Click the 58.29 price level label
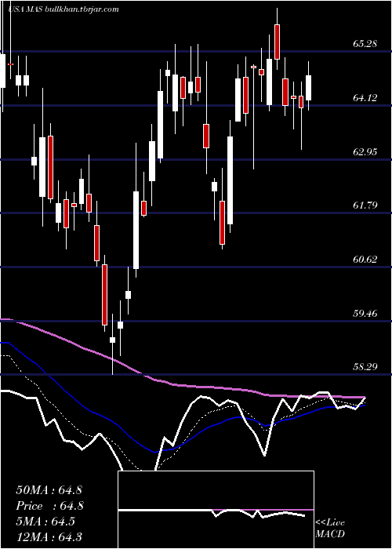 click(365, 367)
